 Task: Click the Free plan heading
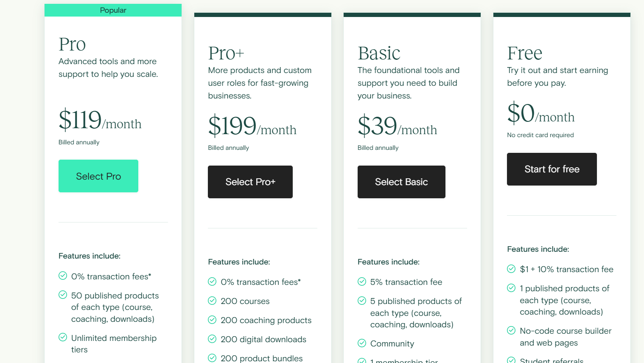pyautogui.click(x=525, y=53)
